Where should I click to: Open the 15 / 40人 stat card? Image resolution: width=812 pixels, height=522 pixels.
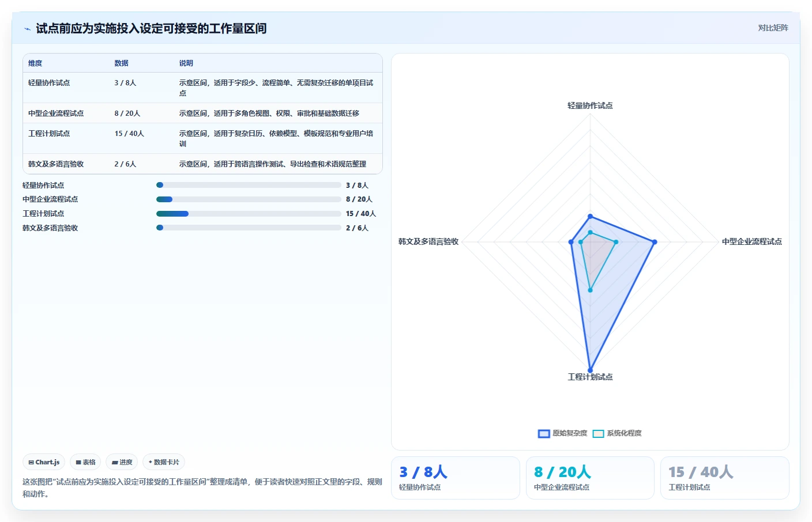725,478
